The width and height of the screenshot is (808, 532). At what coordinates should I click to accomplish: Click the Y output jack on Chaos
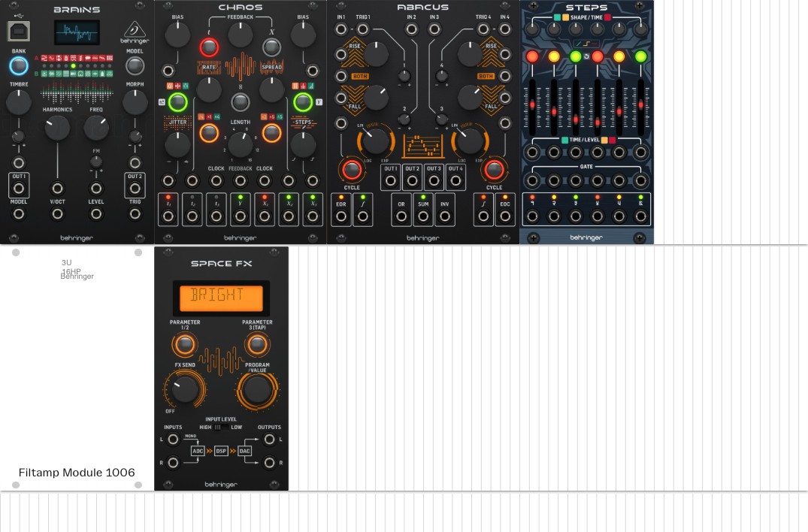coord(240,217)
